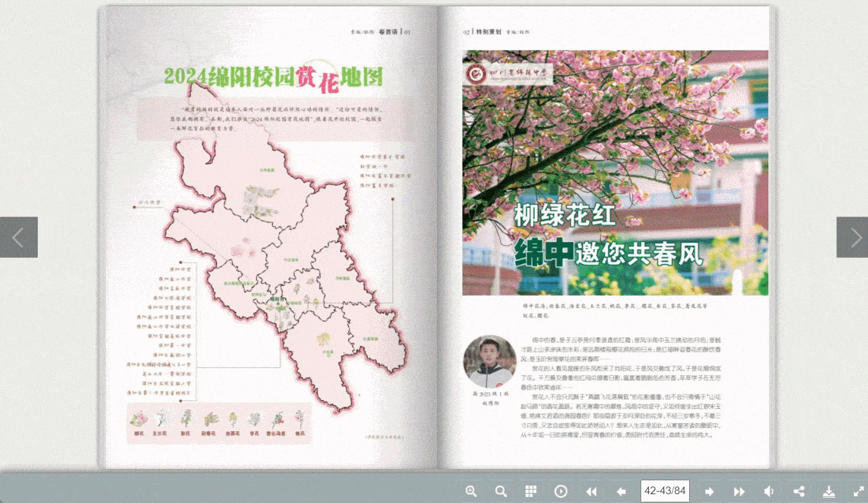Screen dimensions: 868x503
Task: Open the share options
Action: tap(799, 491)
